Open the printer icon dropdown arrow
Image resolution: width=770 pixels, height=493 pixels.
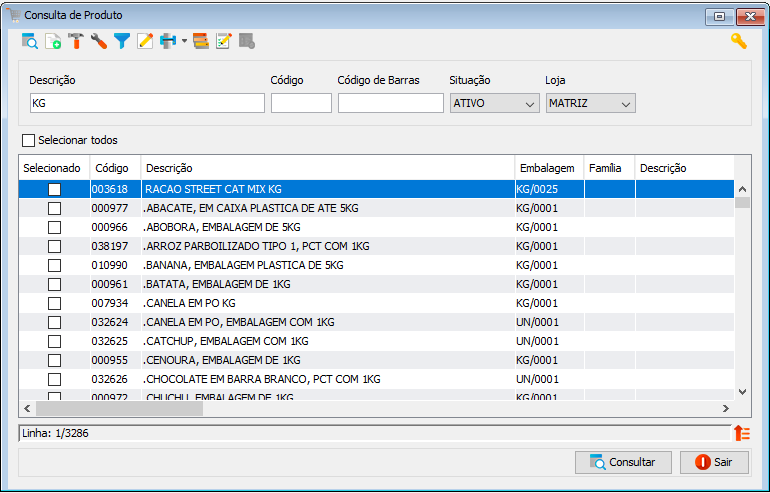pyautogui.click(x=184, y=42)
